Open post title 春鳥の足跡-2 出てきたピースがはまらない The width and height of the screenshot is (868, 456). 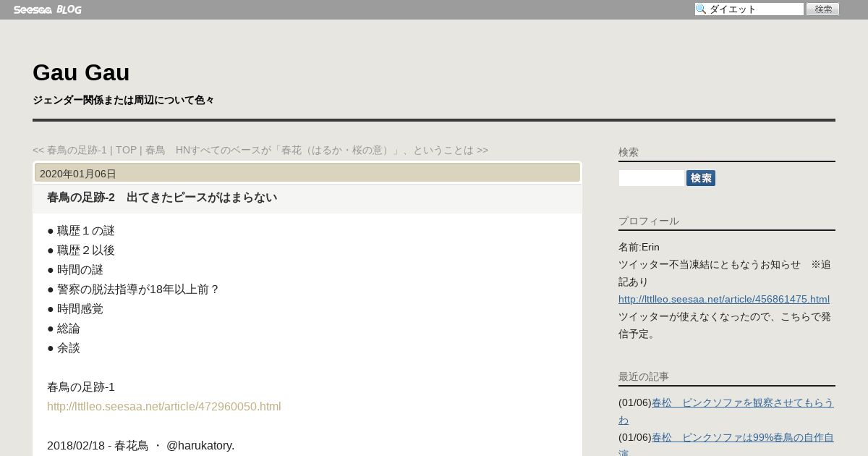click(162, 197)
